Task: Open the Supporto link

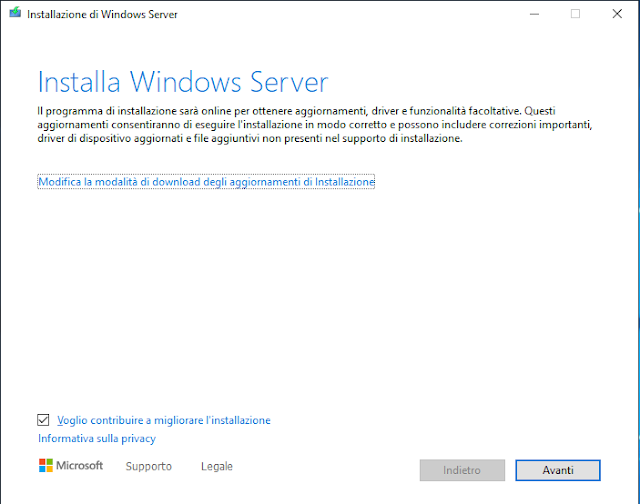Action: 149,466
